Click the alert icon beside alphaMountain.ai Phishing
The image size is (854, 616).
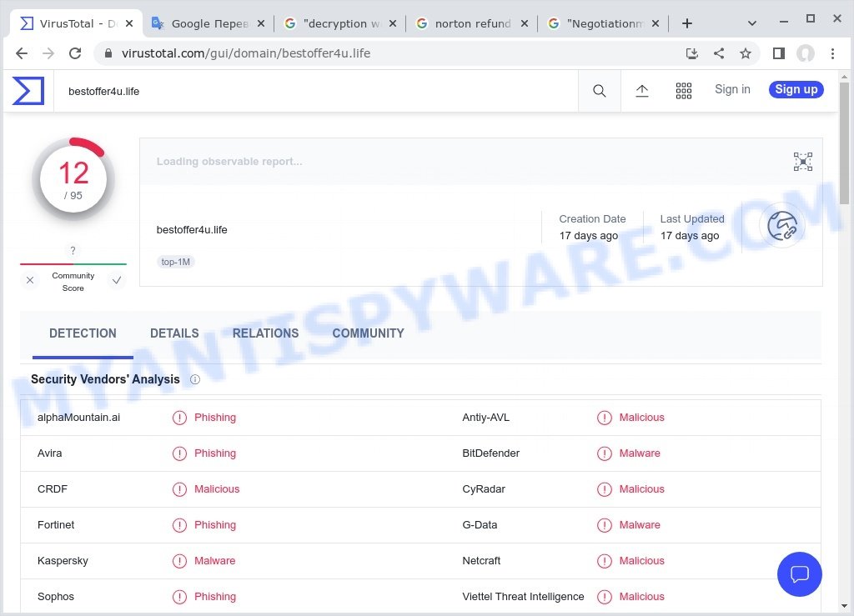(x=179, y=418)
